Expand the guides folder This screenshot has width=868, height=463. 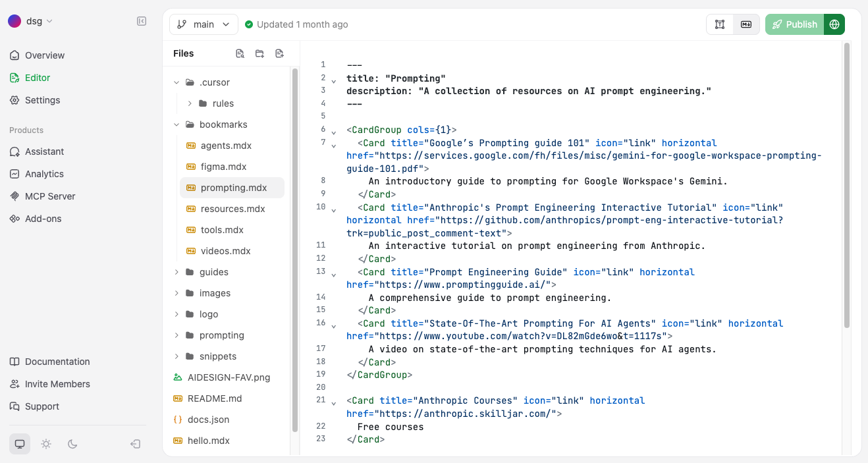[x=176, y=272]
